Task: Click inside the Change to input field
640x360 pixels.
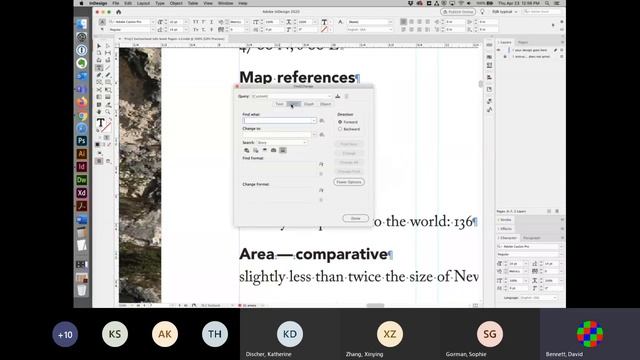Action: point(278,135)
